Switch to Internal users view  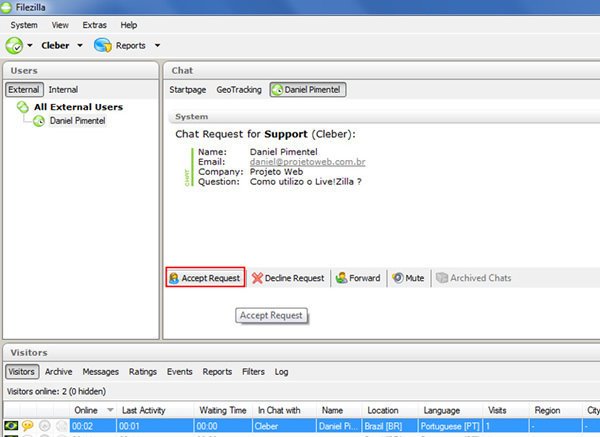[x=63, y=90]
